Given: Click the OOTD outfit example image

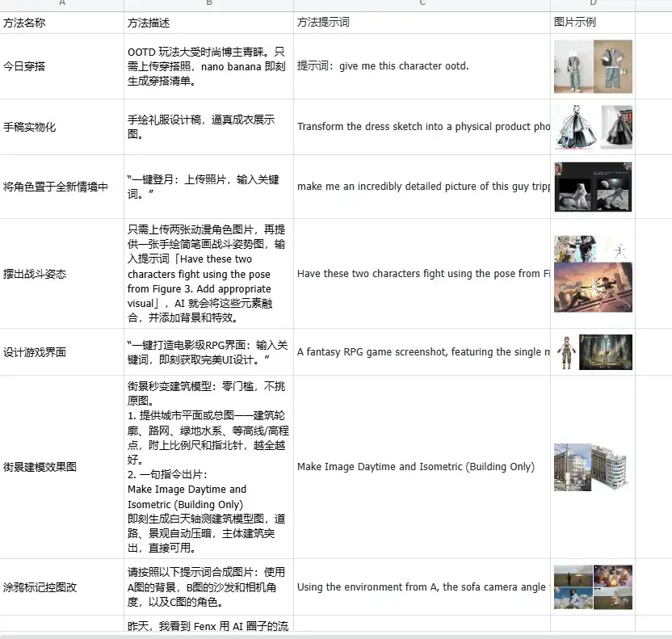Looking at the screenshot, I should pyautogui.click(x=593, y=67).
